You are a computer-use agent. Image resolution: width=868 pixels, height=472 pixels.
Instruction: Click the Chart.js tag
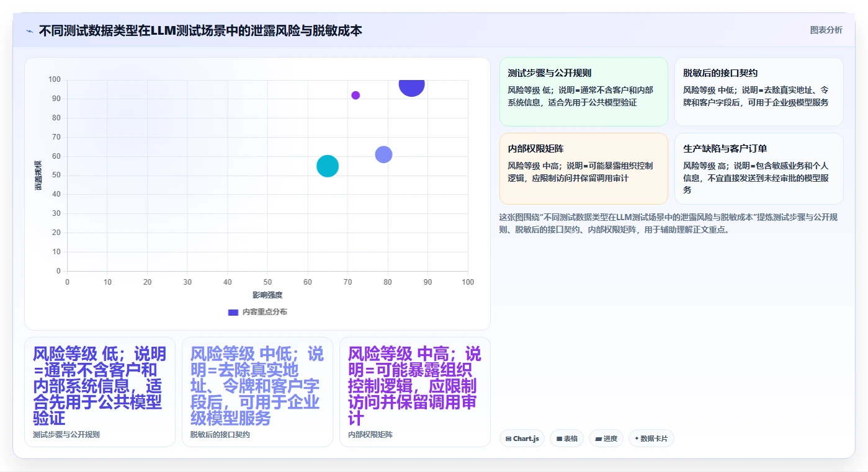522,439
